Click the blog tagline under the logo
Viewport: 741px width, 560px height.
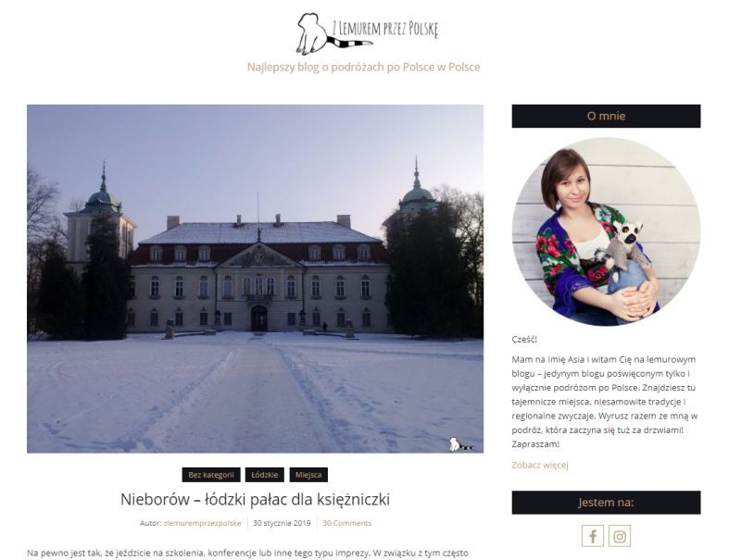point(363,67)
